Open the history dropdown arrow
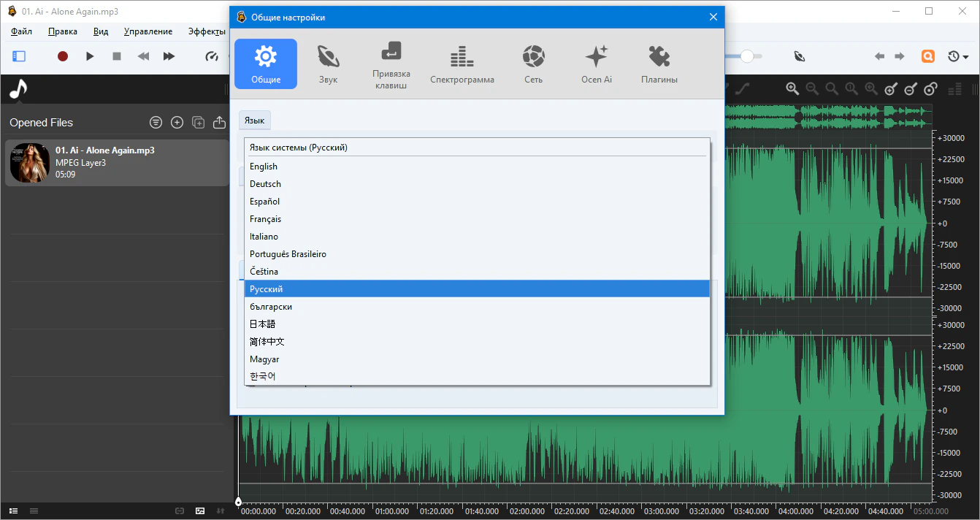This screenshot has width=980, height=520. tap(966, 57)
